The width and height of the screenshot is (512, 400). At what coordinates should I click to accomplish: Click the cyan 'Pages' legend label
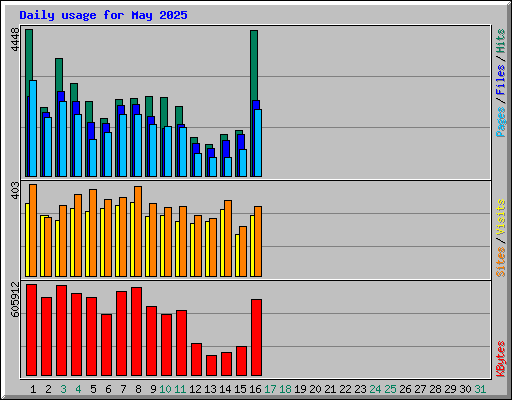[501, 122]
